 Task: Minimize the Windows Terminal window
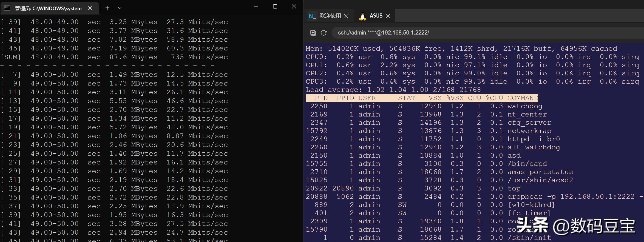pos(256,7)
